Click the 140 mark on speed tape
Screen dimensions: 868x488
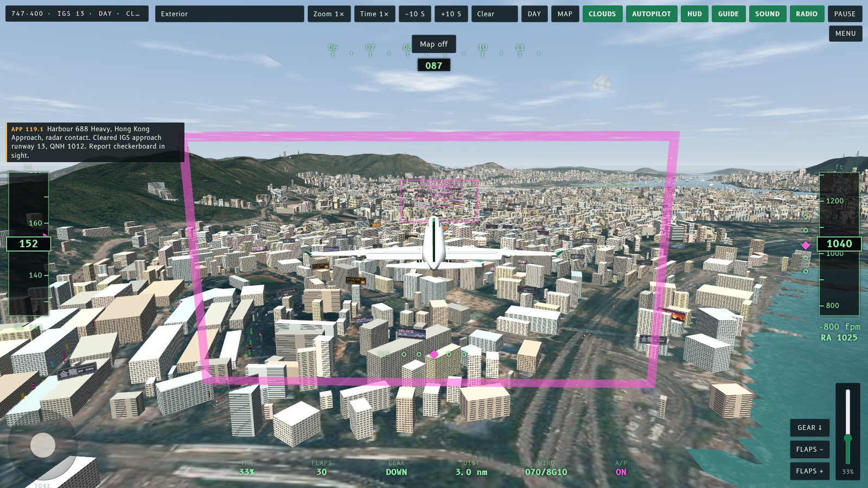click(x=35, y=275)
